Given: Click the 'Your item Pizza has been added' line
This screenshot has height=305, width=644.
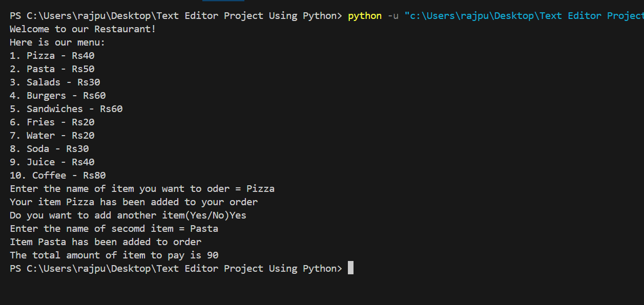Looking at the screenshot, I should point(134,202).
